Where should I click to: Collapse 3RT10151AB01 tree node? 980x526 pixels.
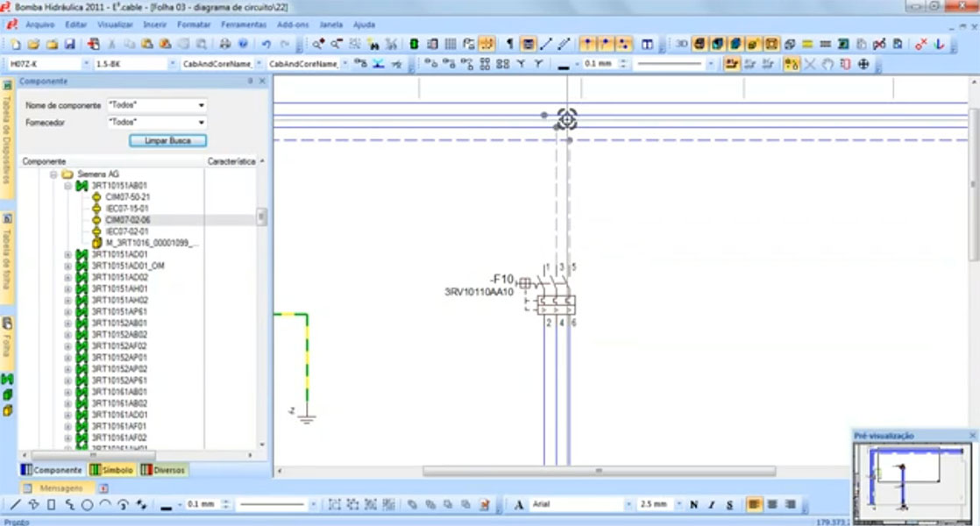point(67,186)
